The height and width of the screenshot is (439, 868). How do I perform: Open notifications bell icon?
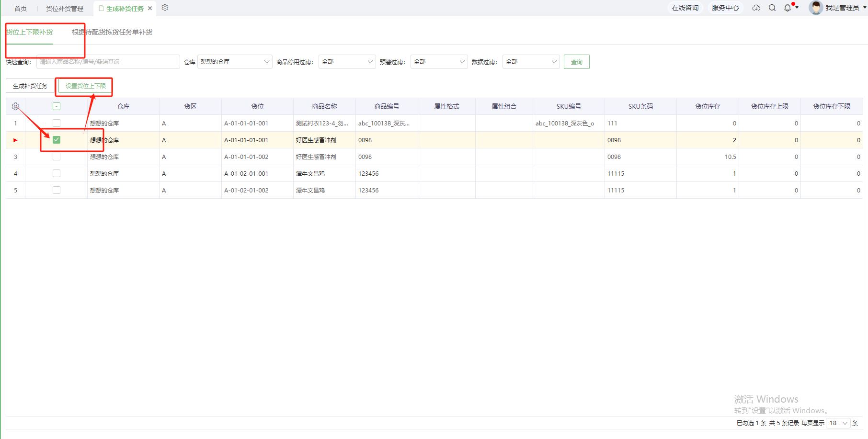[x=788, y=8]
